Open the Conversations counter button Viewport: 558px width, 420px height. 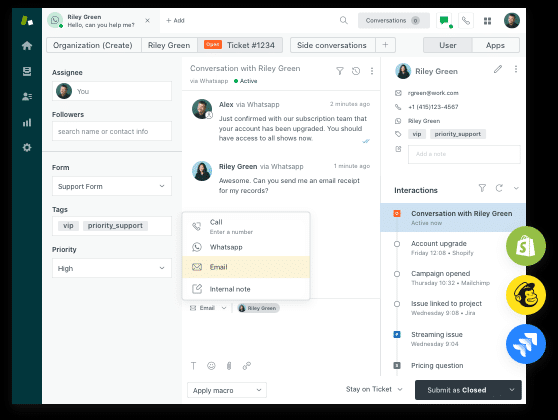point(394,21)
